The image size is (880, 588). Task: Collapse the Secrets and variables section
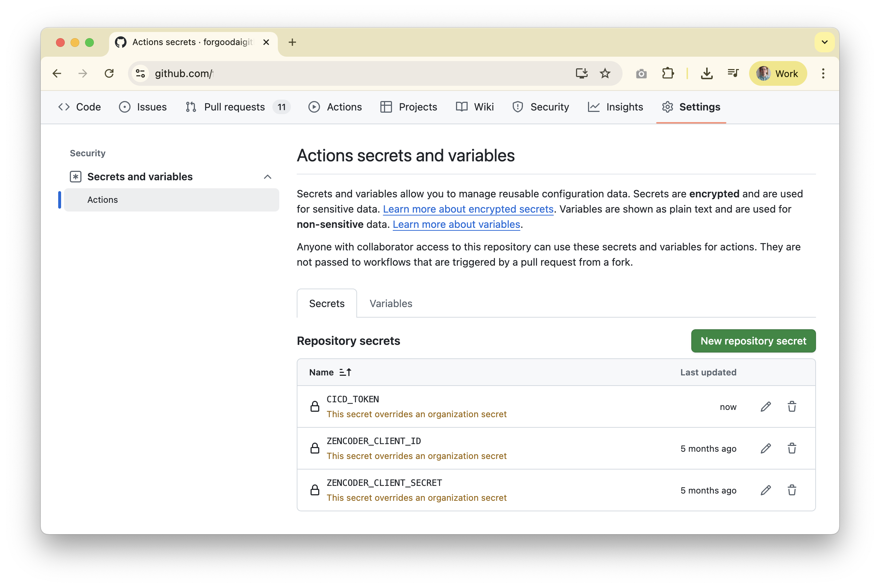268,177
